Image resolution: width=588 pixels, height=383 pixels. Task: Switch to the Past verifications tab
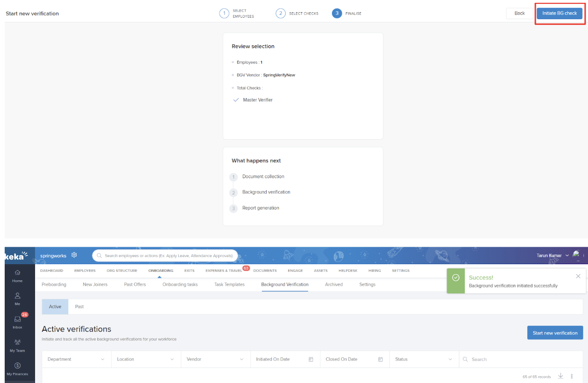(x=80, y=307)
